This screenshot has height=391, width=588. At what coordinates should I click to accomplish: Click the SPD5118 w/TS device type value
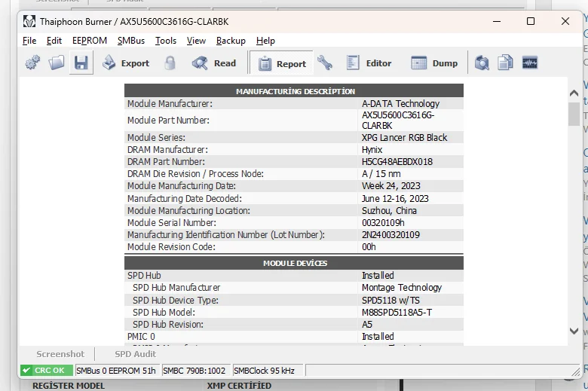(x=390, y=301)
